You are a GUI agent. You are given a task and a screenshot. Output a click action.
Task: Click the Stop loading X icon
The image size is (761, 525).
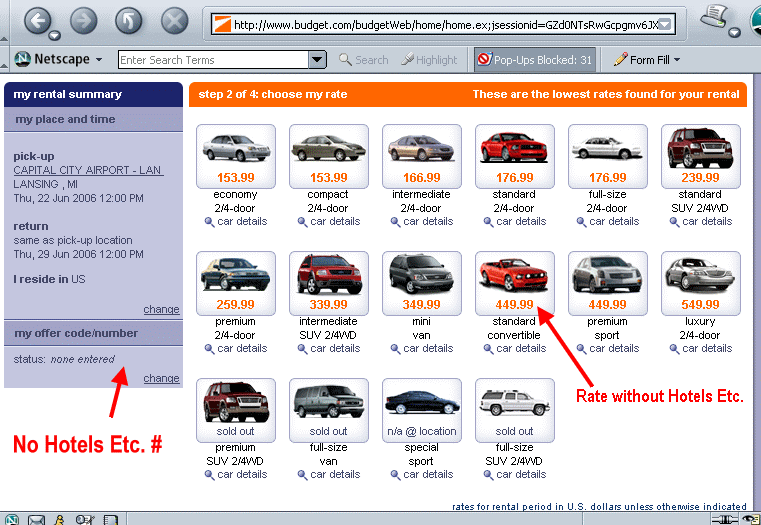tap(175, 20)
